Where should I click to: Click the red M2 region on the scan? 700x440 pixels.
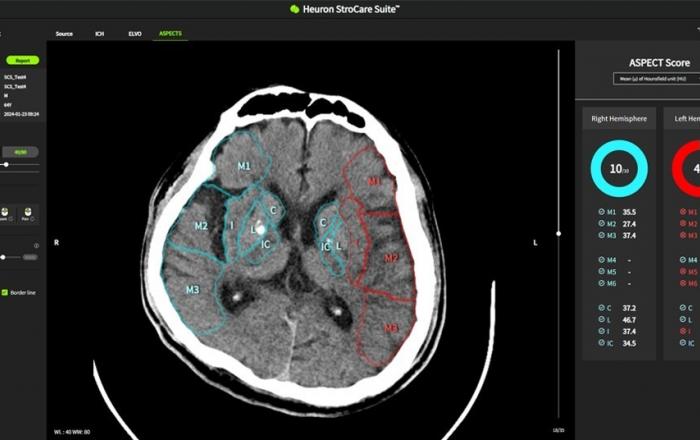click(x=391, y=258)
